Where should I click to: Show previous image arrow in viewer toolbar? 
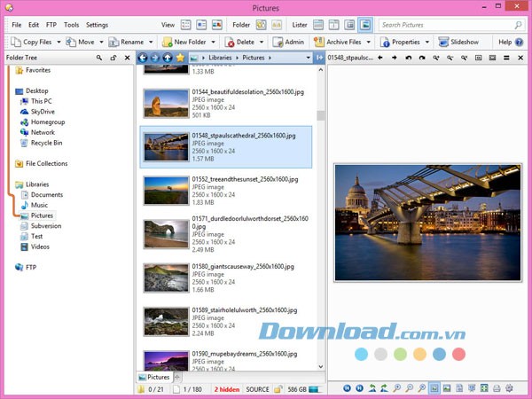(380, 58)
